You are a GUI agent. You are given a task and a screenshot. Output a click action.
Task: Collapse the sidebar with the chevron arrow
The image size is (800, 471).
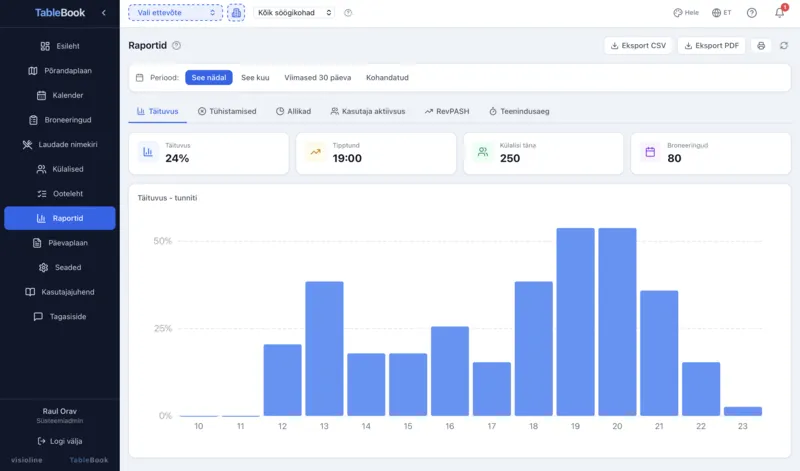coord(104,13)
